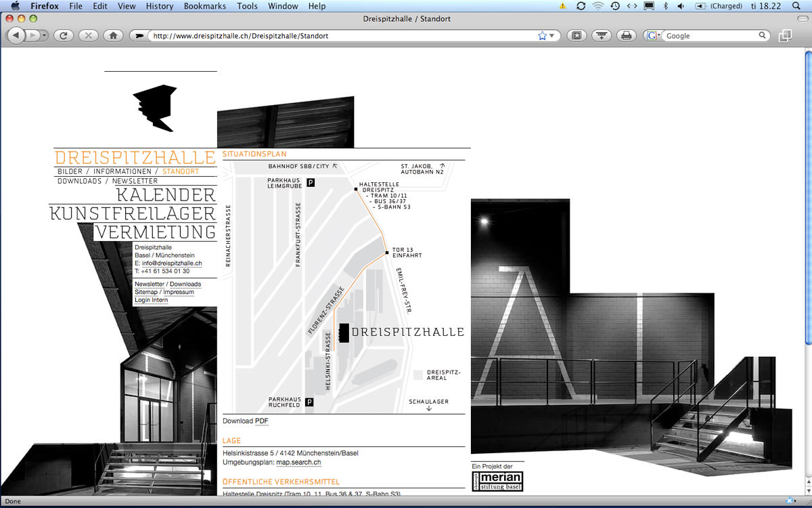Open the NEWSLETTER submenu link
The image size is (812, 508).
click(x=135, y=182)
